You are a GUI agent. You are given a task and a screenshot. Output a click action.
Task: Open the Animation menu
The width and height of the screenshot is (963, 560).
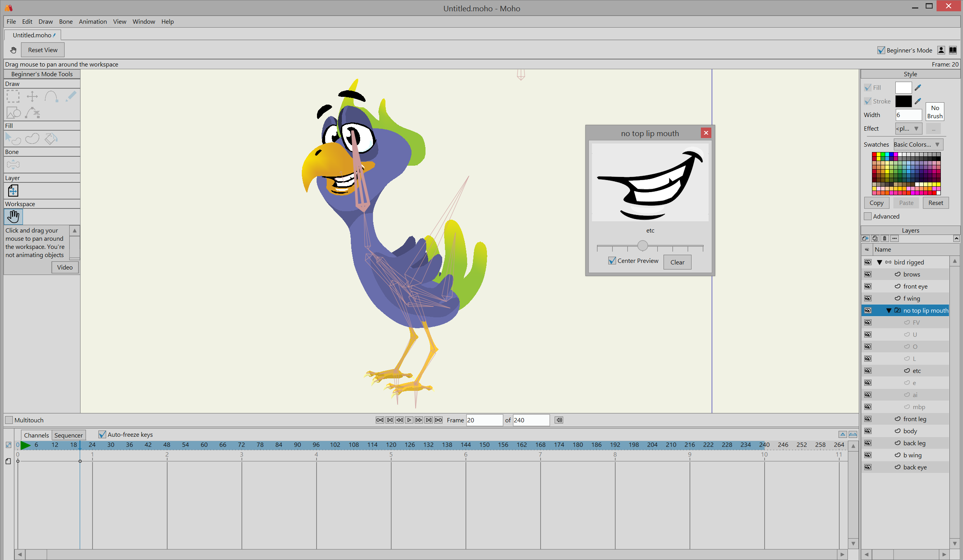[x=93, y=21]
